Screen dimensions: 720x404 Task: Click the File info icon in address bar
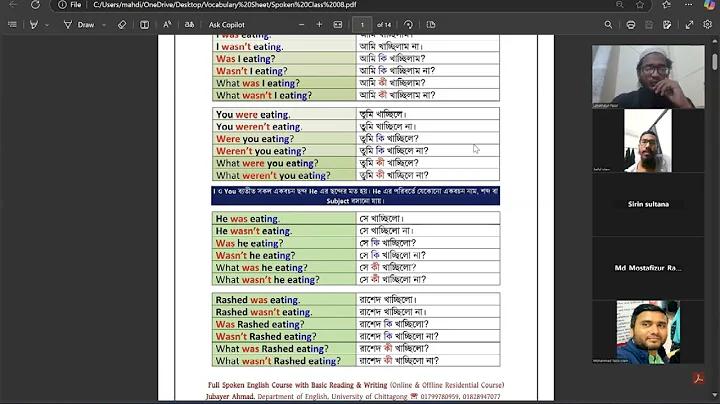[x=69, y=5]
